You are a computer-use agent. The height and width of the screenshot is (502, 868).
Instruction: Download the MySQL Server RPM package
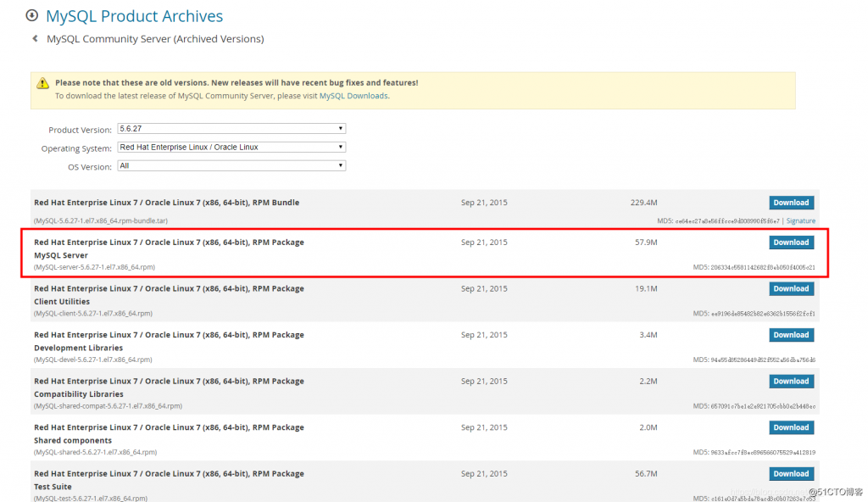click(791, 243)
